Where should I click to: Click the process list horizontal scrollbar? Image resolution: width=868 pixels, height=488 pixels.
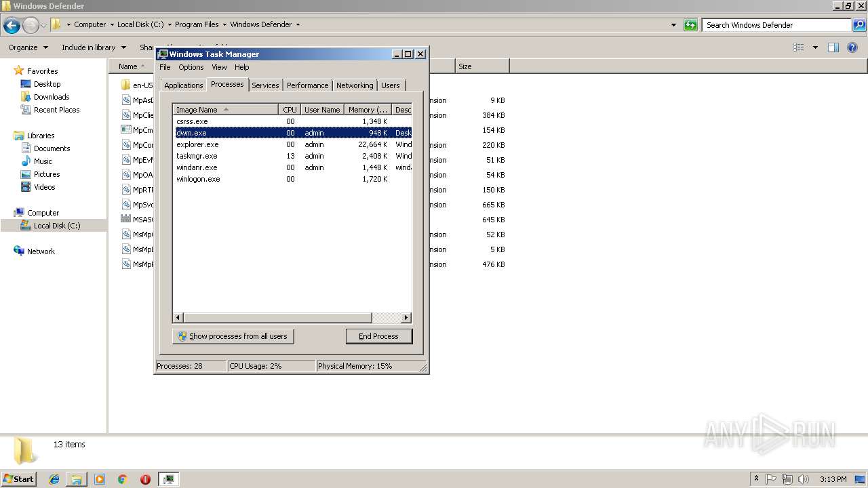pos(277,317)
